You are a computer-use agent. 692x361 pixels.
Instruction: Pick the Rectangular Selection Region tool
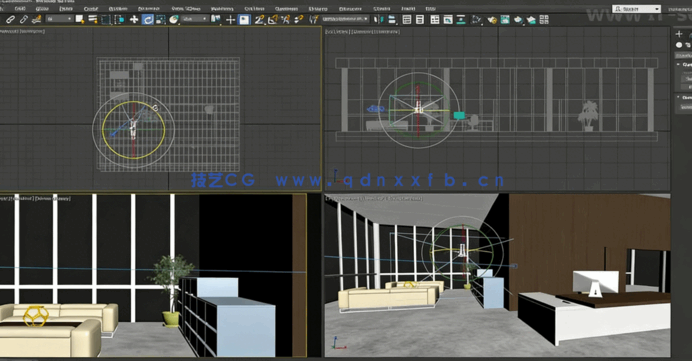(x=106, y=19)
